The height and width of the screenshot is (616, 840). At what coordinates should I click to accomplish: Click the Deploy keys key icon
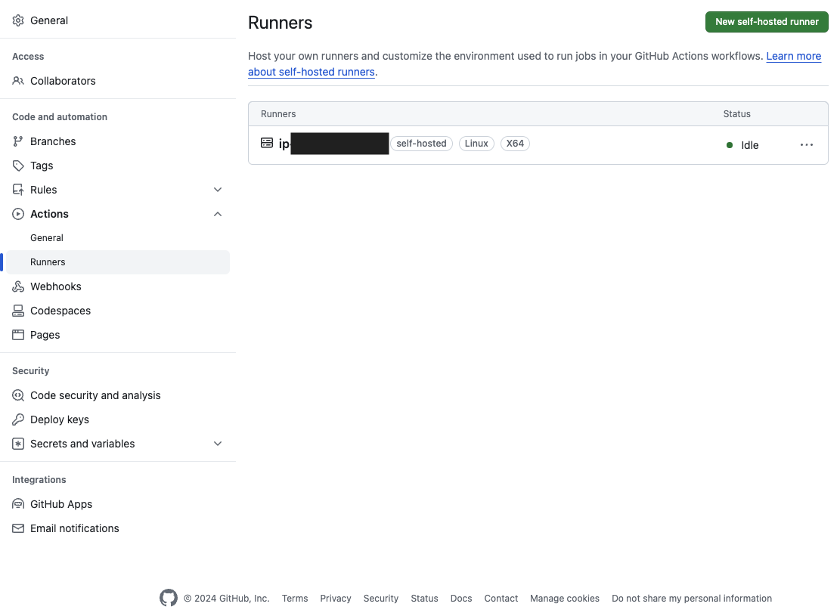tap(18, 419)
